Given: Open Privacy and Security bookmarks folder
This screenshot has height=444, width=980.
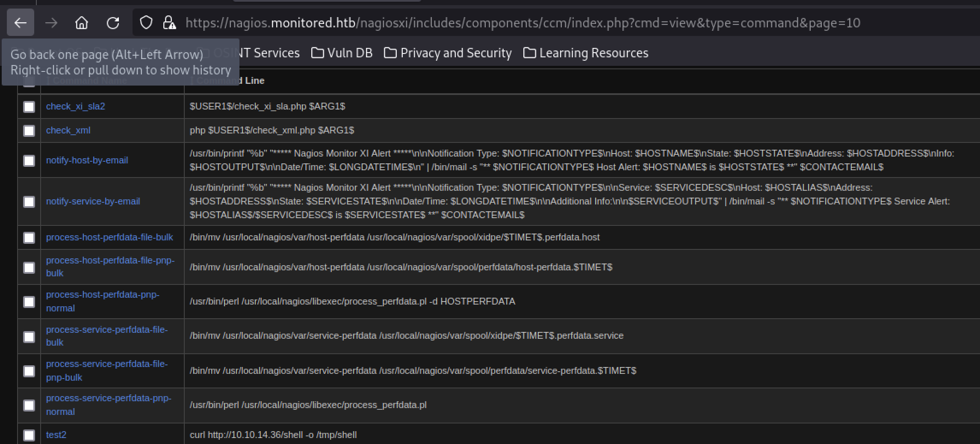Looking at the screenshot, I should (x=448, y=53).
